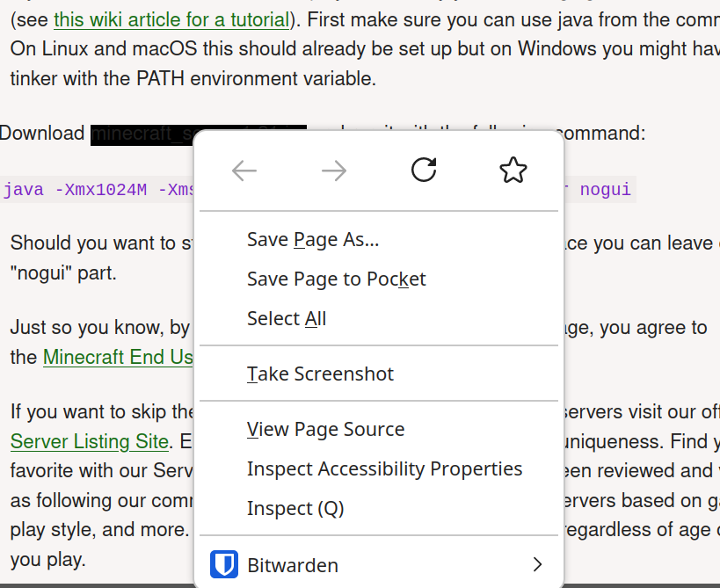This screenshot has height=588, width=720.
Task: Open View Page Source
Action: click(325, 429)
